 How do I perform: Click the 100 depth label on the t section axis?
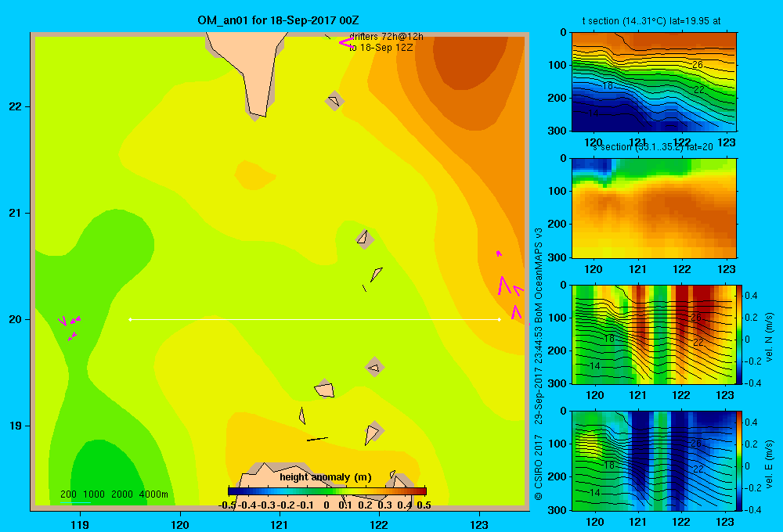pyautogui.click(x=557, y=65)
